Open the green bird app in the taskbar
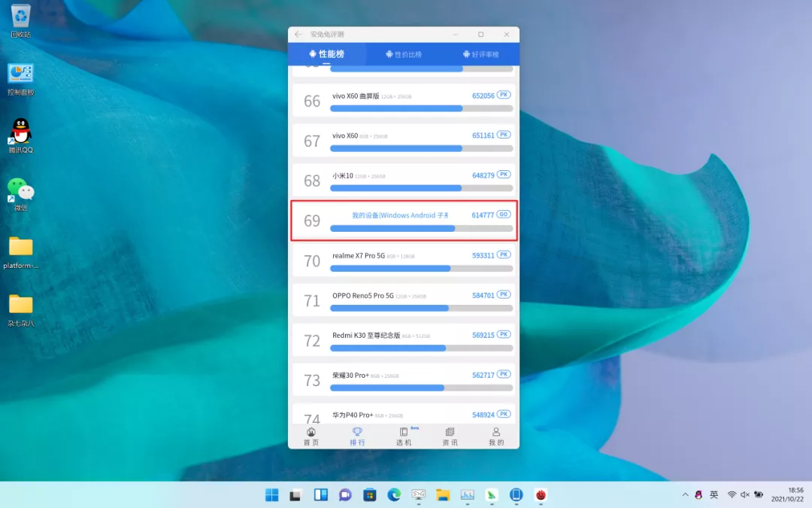This screenshot has width=812, height=508. (x=492, y=495)
